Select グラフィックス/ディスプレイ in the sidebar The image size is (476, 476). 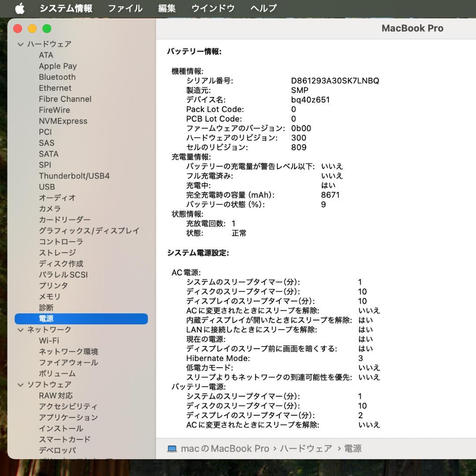[89, 231]
